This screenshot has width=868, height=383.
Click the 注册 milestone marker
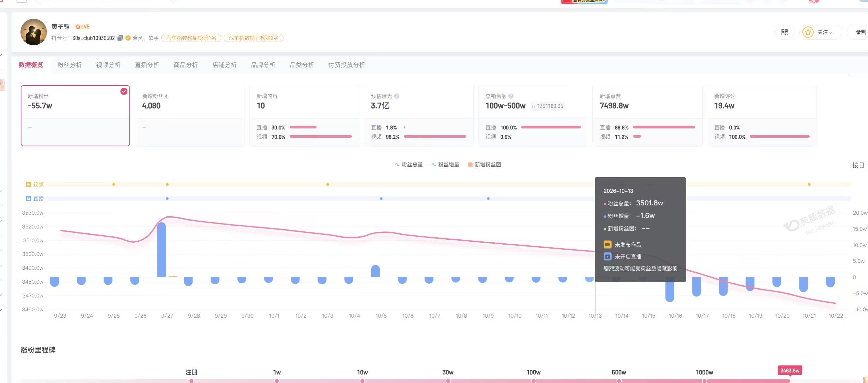click(x=191, y=381)
